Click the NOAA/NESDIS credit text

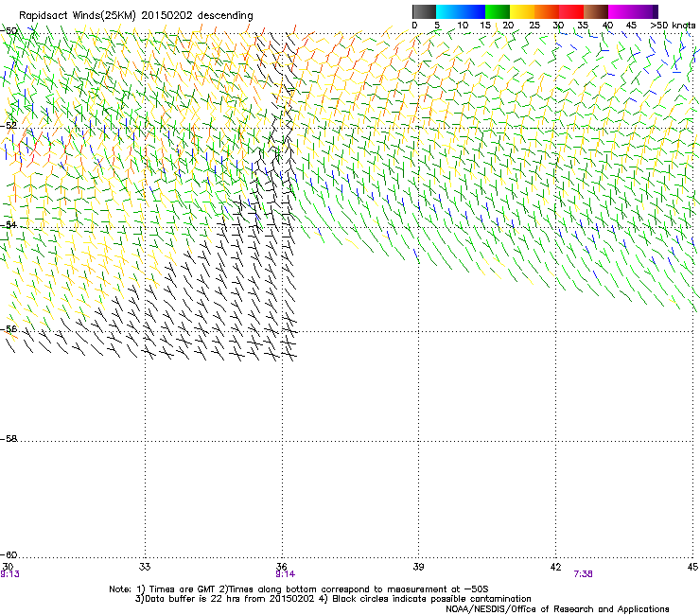tap(557, 609)
